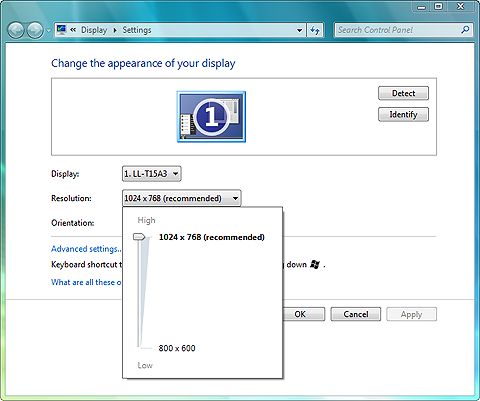Screen dimensions: 480x401
Task: Click the Control Panel icon in address bar
Action: (61, 30)
